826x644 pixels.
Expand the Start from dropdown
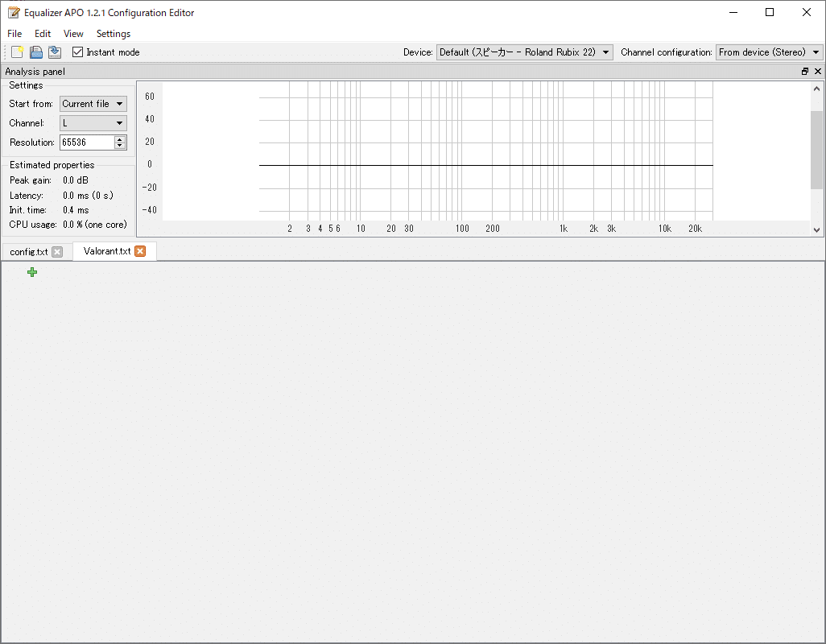(93, 104)
